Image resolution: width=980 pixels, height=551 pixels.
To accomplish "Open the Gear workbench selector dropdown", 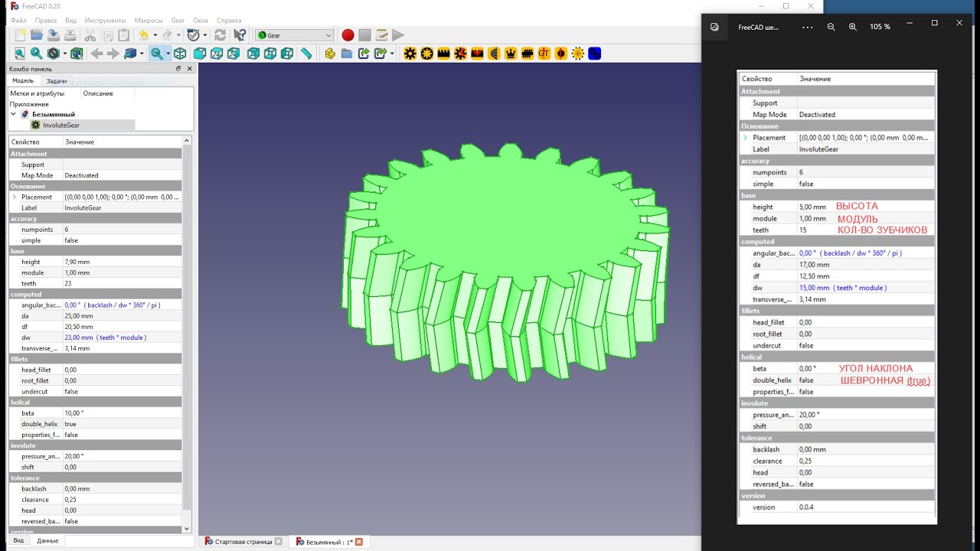I will point(294,35).
